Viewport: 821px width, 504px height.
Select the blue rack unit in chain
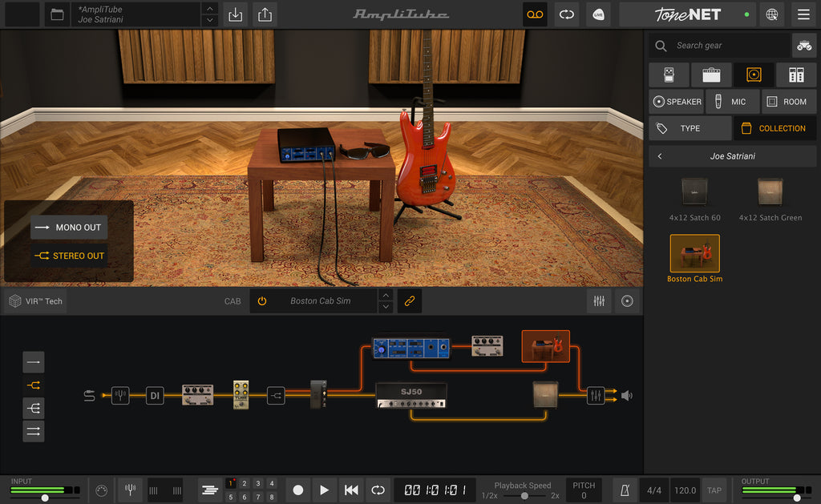tap(411, 348)
